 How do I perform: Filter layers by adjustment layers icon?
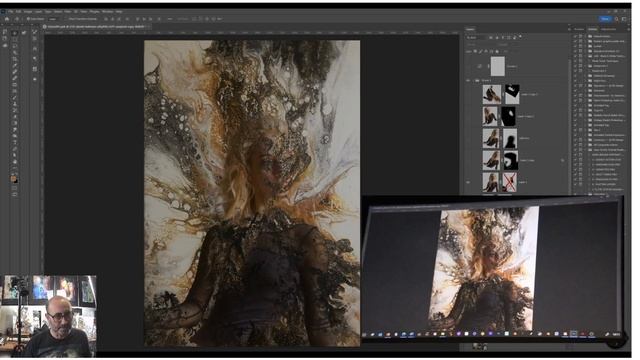point(497,38)
